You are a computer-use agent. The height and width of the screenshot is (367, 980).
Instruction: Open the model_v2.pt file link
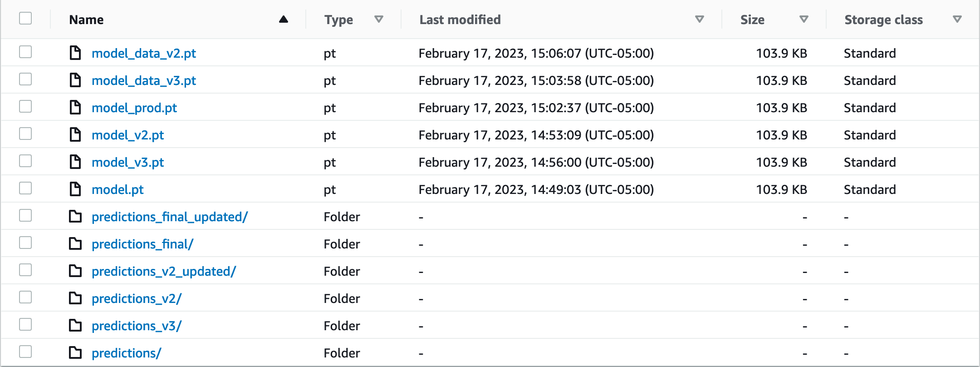click(127, 135)
